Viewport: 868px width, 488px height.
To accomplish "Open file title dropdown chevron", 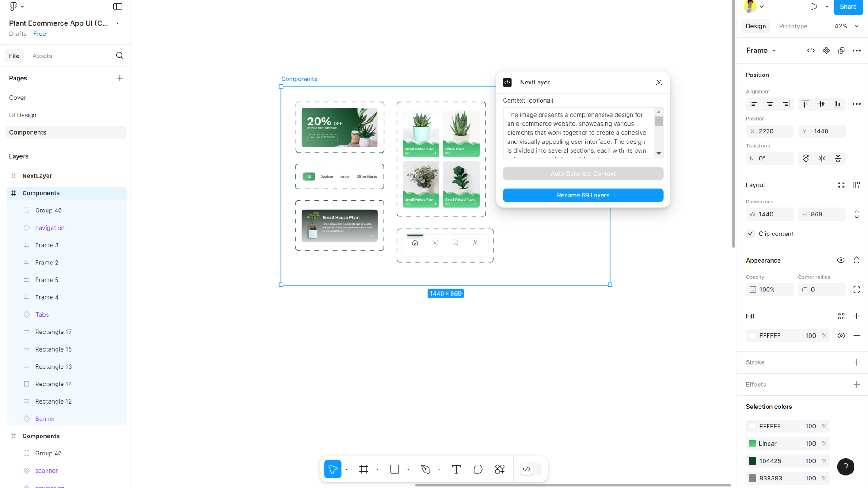I will 118,23.
